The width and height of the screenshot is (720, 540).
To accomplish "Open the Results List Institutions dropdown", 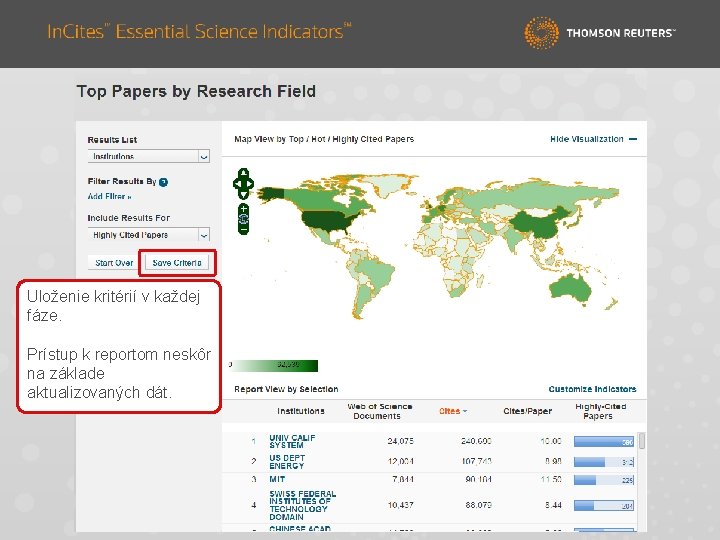I will [149, 156].
